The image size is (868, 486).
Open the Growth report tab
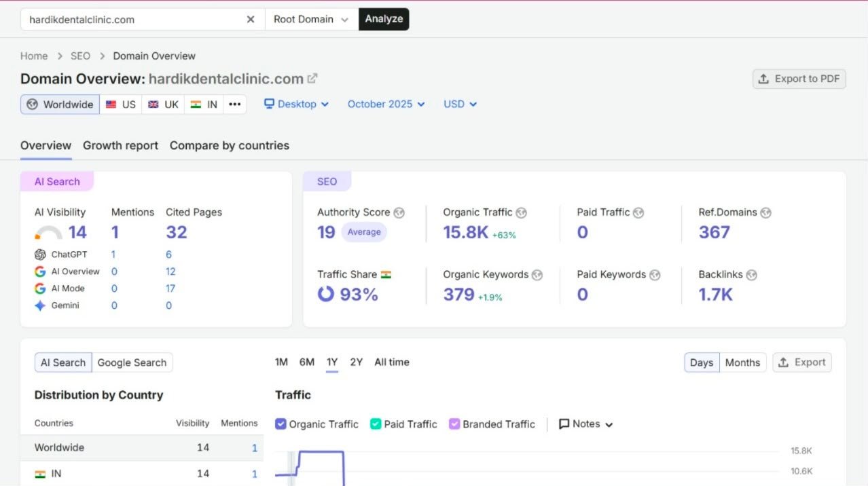click(121, 145)
